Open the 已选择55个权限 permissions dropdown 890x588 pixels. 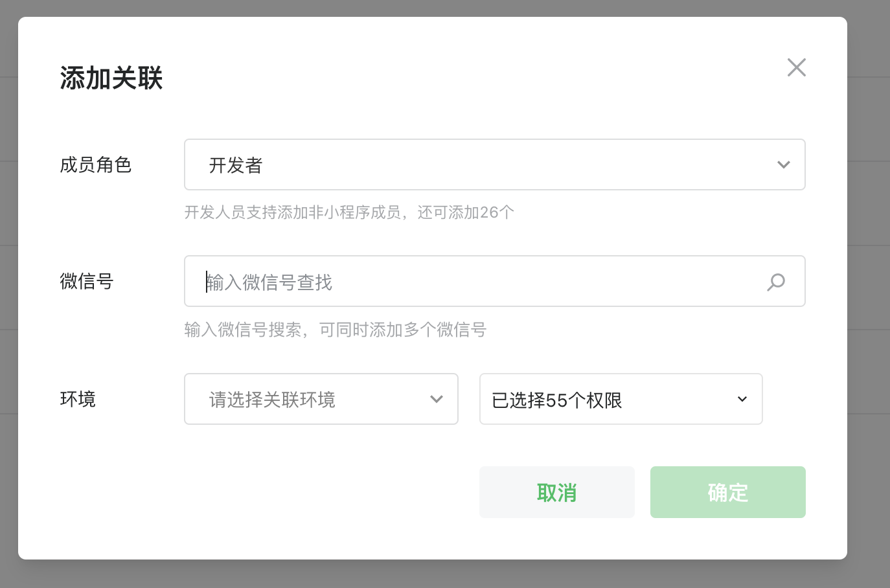(620, 399)
